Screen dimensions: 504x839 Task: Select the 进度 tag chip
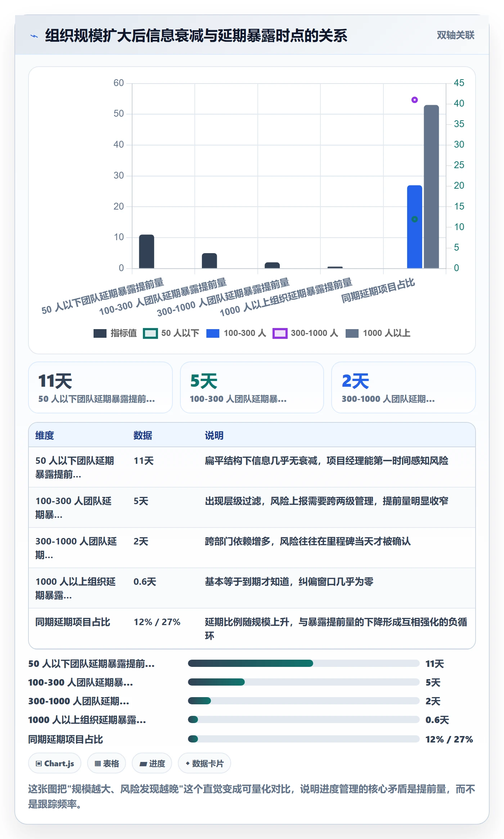(152, 763)
